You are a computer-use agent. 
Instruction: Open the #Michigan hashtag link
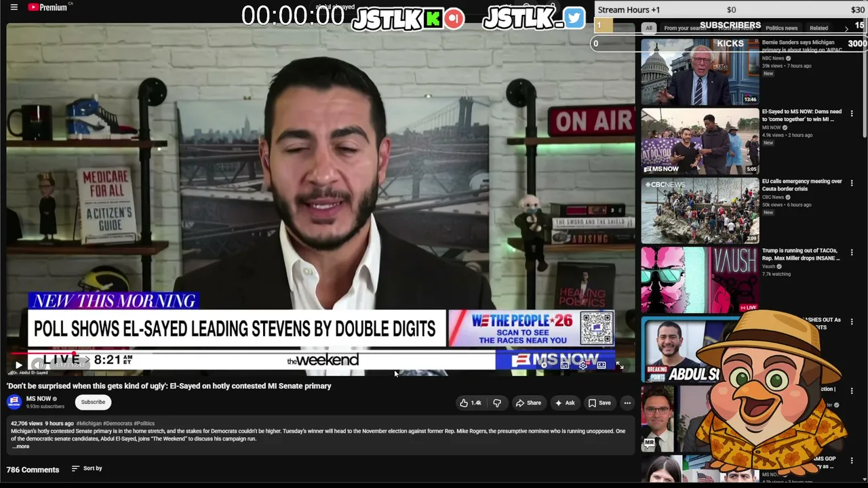89,424
